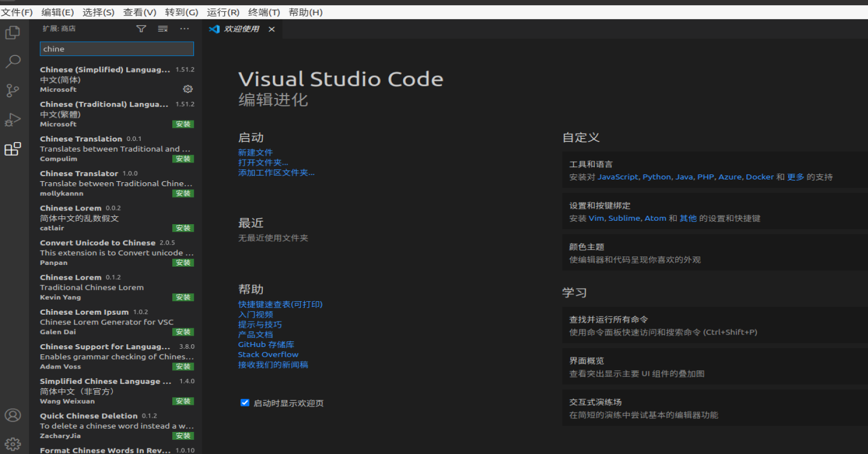Image resolution: width=868 pixels, height=454 pixels.
Task: Click the Python language support link
Action: pyautogui.click(x=657, y=177)
